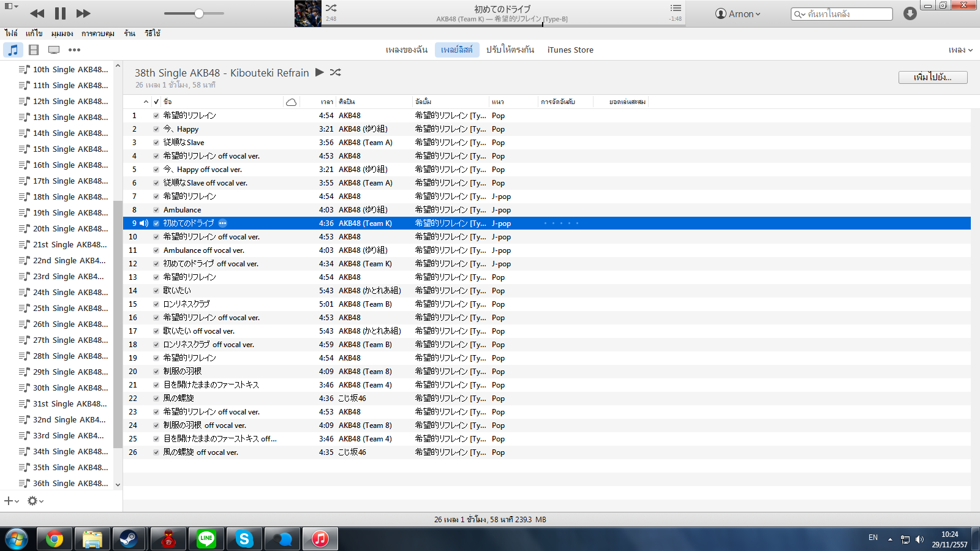Screen dimensions: 980x551
Task: Open LINE from the taskbar
Action: click(x=206, y=539)
